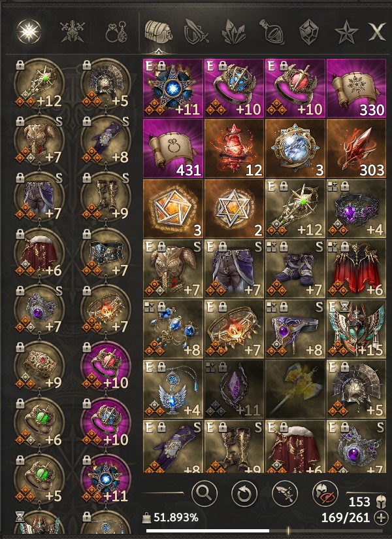Switch to the ring and necklace accessories tab
This screenshot has width=392, height=539.
point(117,32)
